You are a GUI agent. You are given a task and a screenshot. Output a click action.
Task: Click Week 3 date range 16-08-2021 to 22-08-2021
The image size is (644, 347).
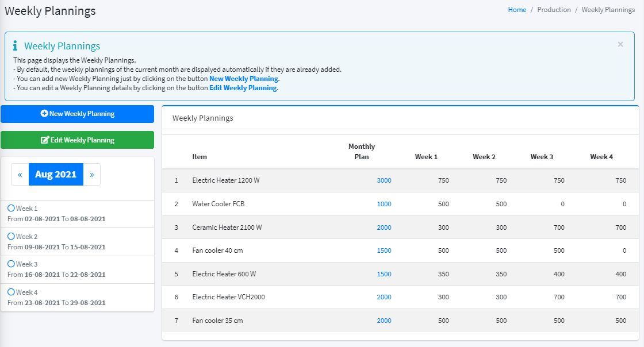pos(56,275)
